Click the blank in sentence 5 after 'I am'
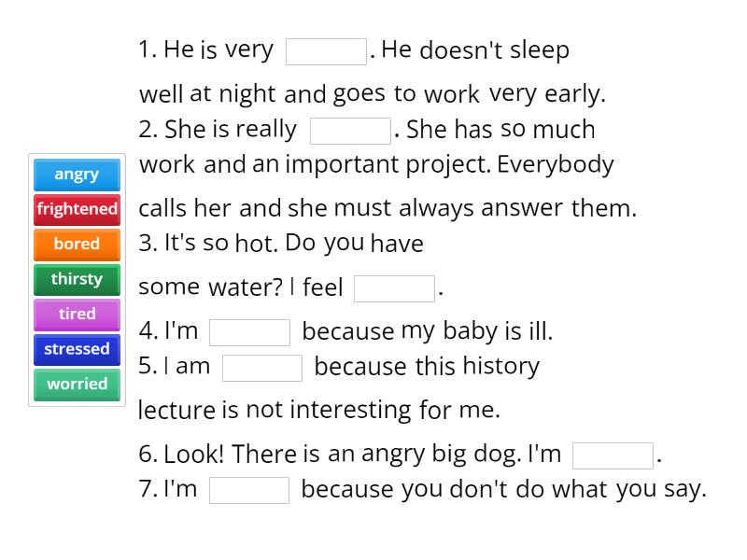 pyautogui.click(x=261, y=367)
